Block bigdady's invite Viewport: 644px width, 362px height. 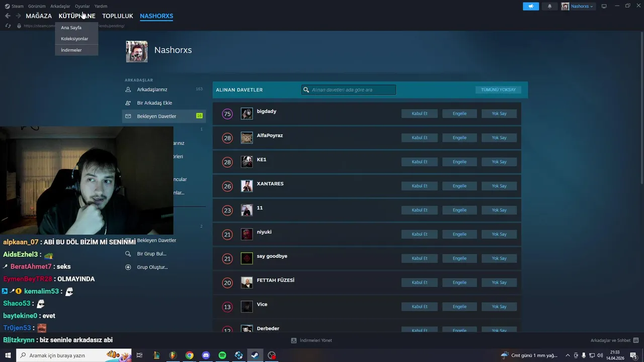(459, 114)
